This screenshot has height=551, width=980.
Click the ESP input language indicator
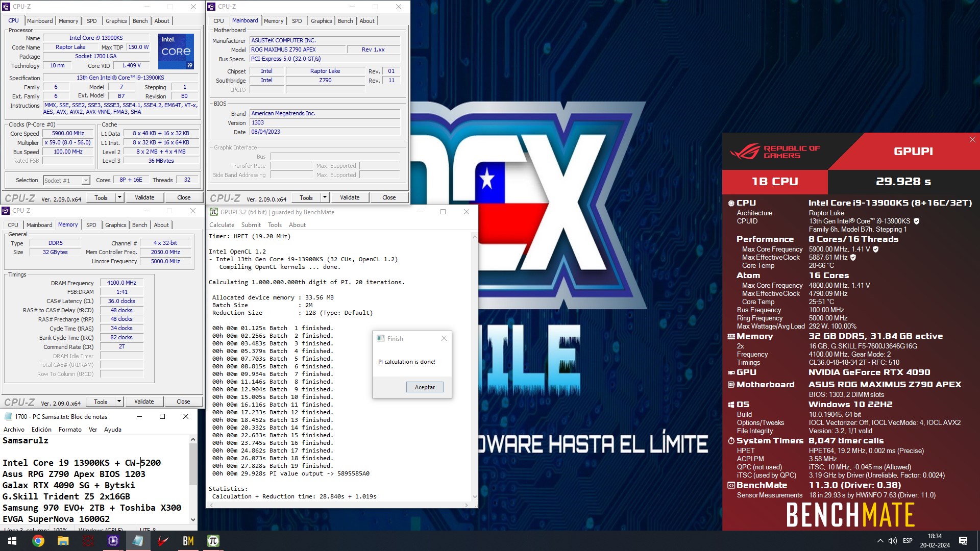[x=908, y=541]
